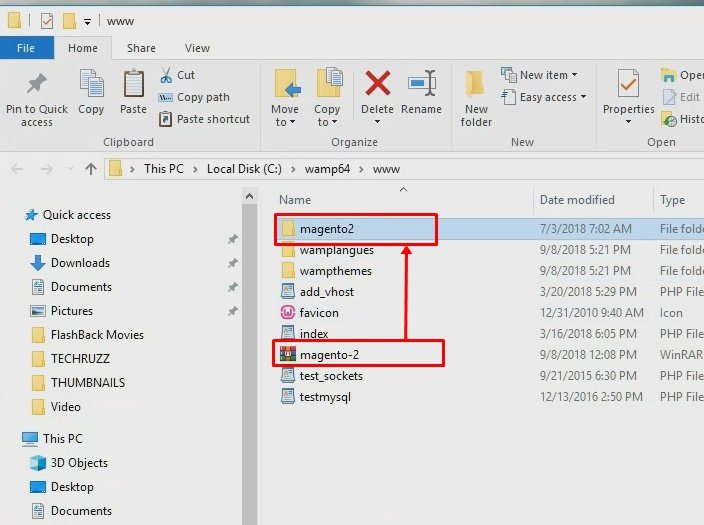Open the File tab

tap(26, 48)
